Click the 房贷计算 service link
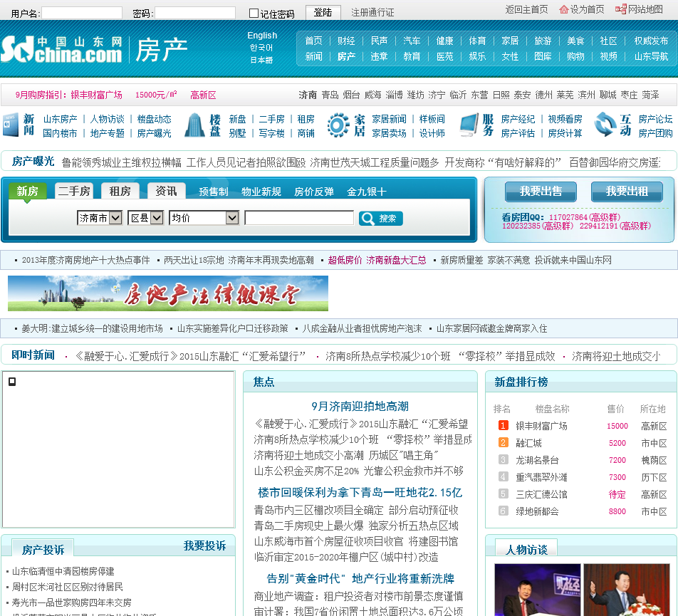This screenshot has height=616, width=678. click(x=565, y=133)
